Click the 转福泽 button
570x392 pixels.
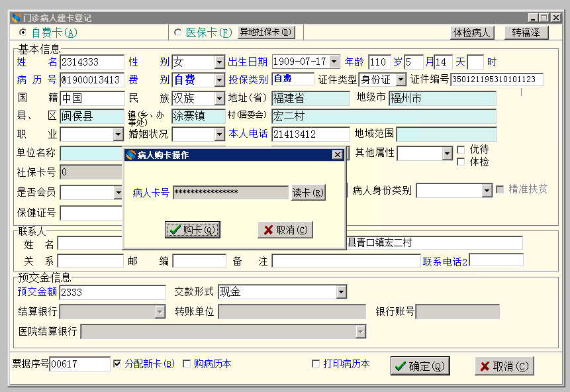(526, 32)
